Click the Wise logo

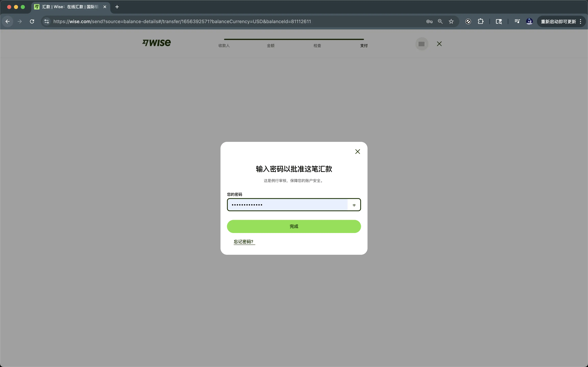pos(157,43)
